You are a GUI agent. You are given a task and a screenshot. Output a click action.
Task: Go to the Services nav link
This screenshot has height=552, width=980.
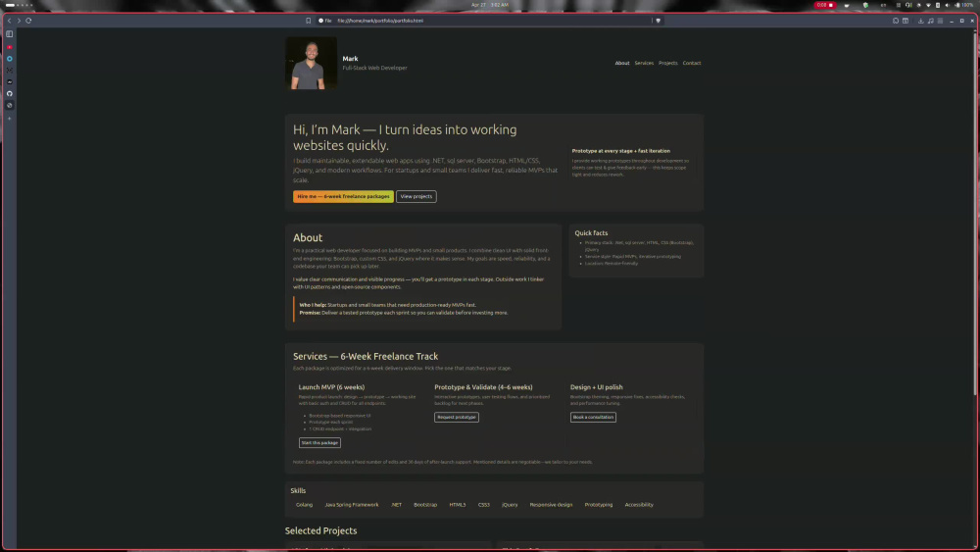point(644,63)
